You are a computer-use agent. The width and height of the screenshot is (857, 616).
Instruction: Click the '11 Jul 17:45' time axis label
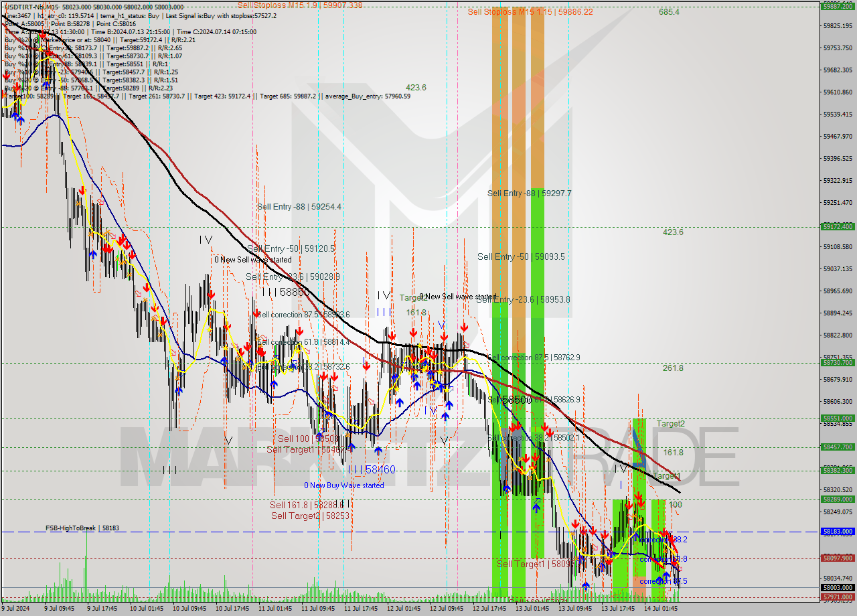pos(361,609)
